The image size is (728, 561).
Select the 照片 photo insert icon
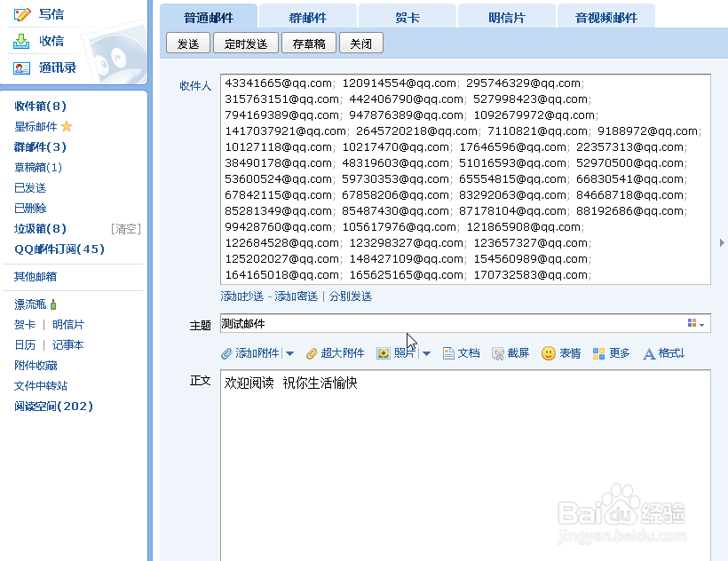(383, 352)
